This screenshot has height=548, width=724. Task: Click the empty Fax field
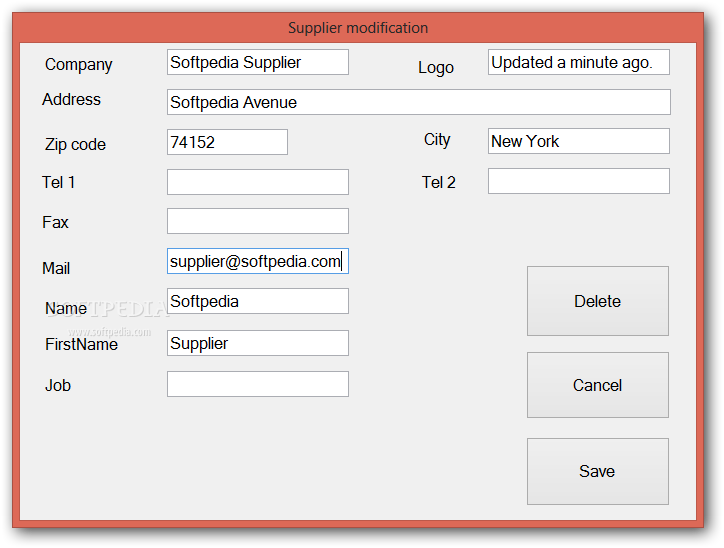pyautogui.click(x=258, y=221)
